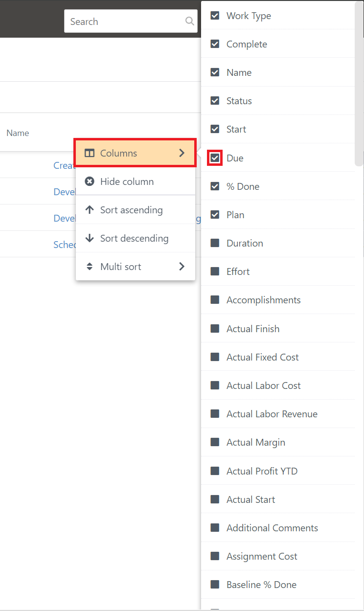364x611 pixels.
Task: Open the Columns menu entry
Action: tap(136, 153)
